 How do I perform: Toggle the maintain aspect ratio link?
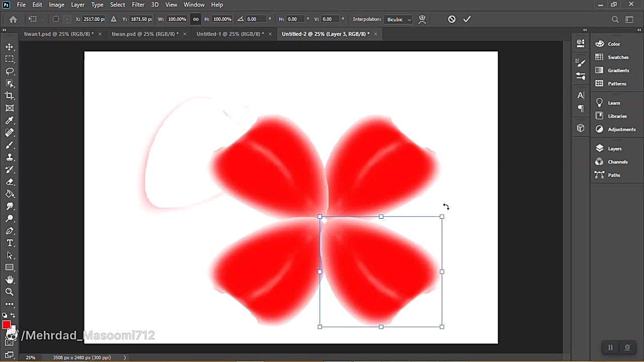[x=196, y=19]
